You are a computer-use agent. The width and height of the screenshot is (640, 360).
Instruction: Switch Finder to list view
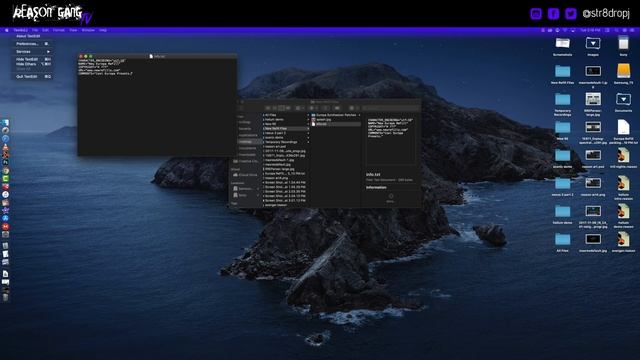274,108
